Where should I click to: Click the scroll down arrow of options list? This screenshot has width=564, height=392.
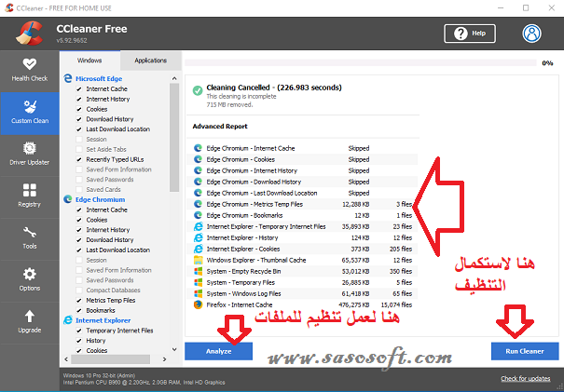point(174,349)
